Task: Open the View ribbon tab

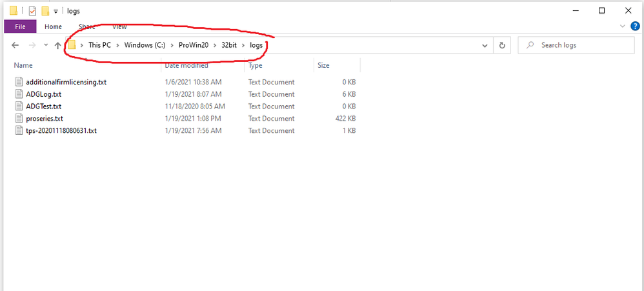Action: (x=119, y=26)
